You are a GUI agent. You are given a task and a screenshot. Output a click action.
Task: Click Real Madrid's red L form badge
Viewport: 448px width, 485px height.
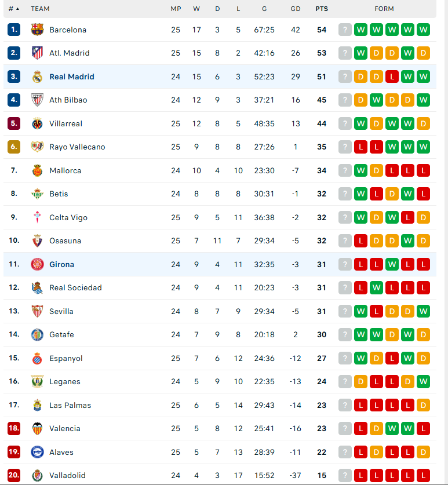click(x=392, y=76)
